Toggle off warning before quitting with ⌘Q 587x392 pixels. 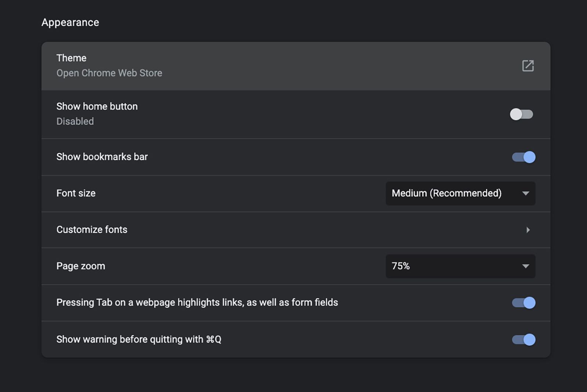tap(524, 340)
